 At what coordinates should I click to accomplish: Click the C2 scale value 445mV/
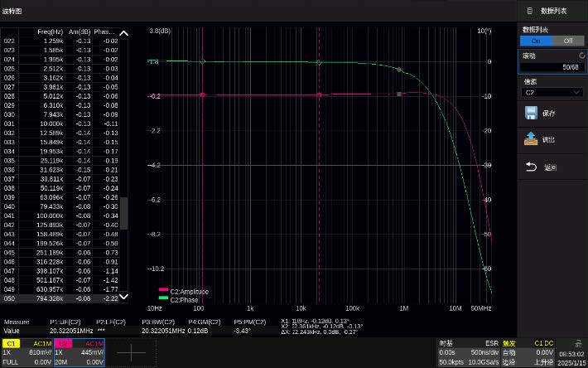pyautogui.click(x=92, y=352)
